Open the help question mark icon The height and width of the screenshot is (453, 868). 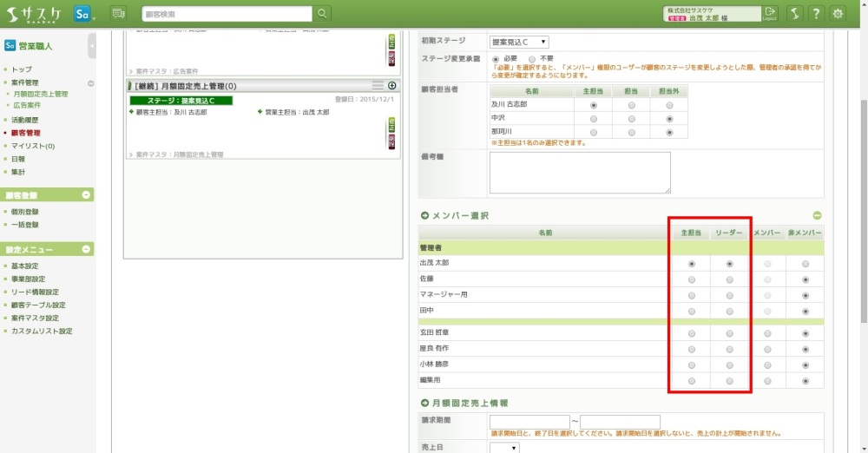coord(816,13)
